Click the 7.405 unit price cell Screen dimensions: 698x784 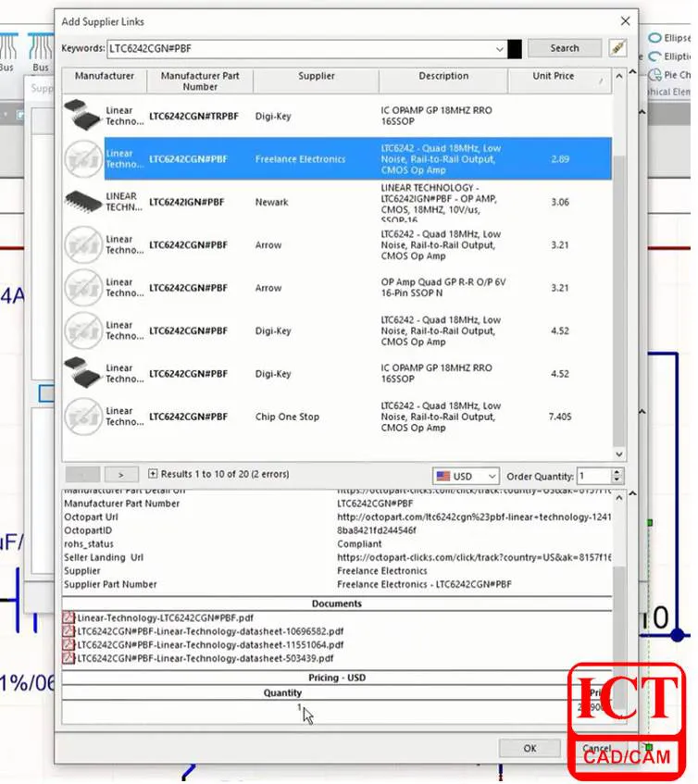559,417
